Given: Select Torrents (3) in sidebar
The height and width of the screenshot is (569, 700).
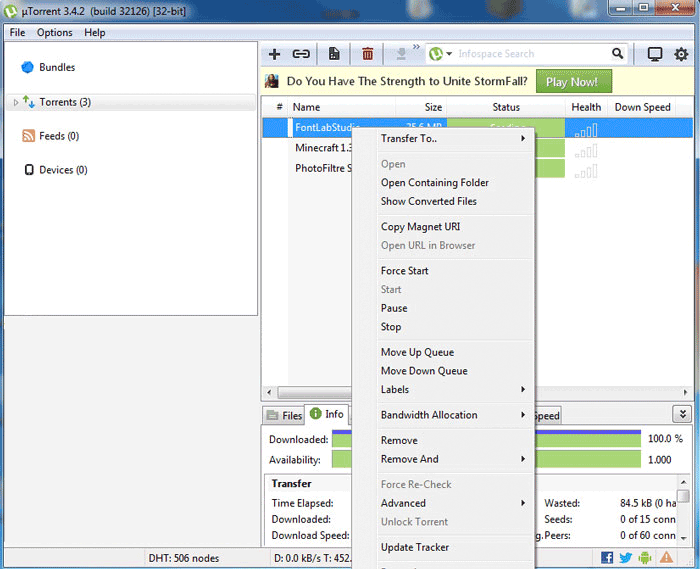Looking at the screenshot, I should [65, 102].
